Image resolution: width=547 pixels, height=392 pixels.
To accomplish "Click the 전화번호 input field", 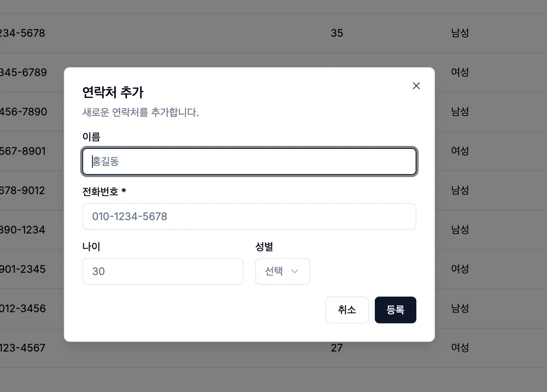I will coord(249,216).
